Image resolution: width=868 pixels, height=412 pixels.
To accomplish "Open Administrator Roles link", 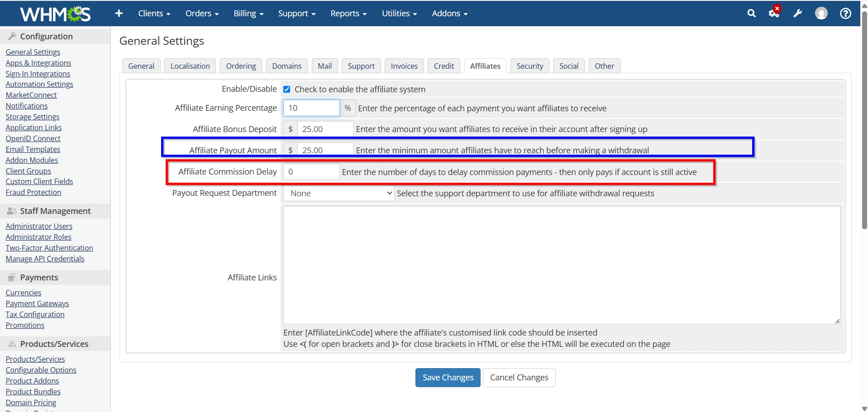I will point(38,237).
